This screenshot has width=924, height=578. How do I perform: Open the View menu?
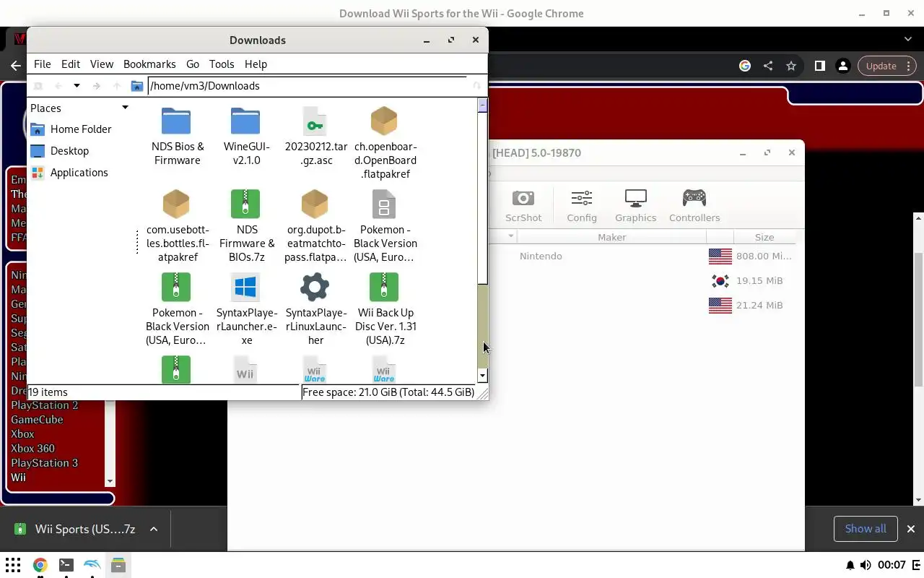coord(101,64)
